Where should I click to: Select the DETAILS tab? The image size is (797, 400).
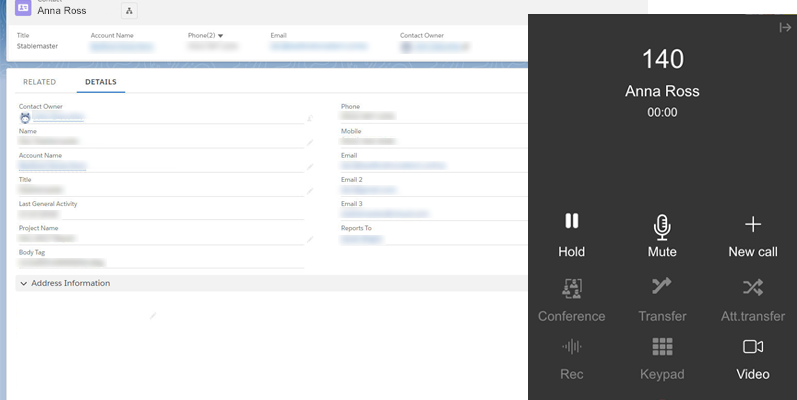click(x=101, y=82)
